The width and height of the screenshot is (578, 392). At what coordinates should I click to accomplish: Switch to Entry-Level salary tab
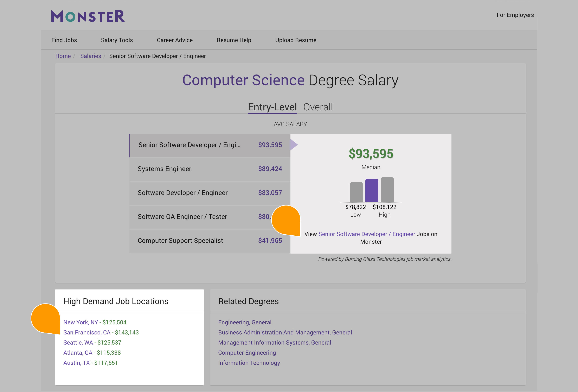coord(271,106)
